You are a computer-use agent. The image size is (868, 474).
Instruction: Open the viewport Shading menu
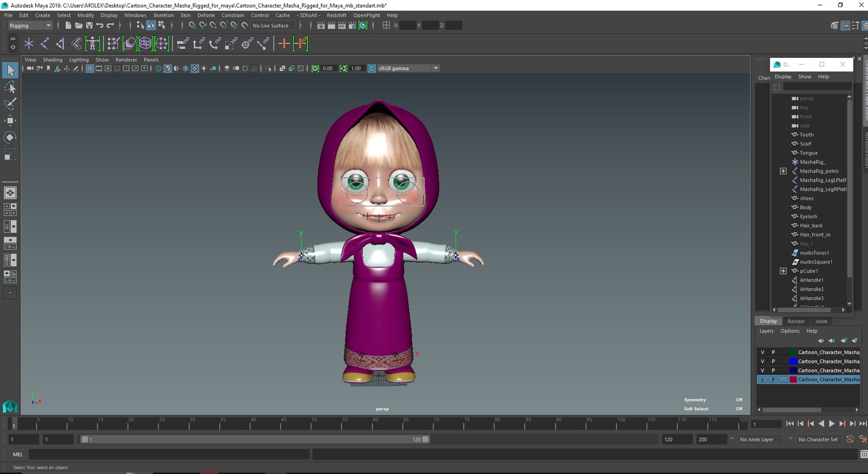coord(52,60)
